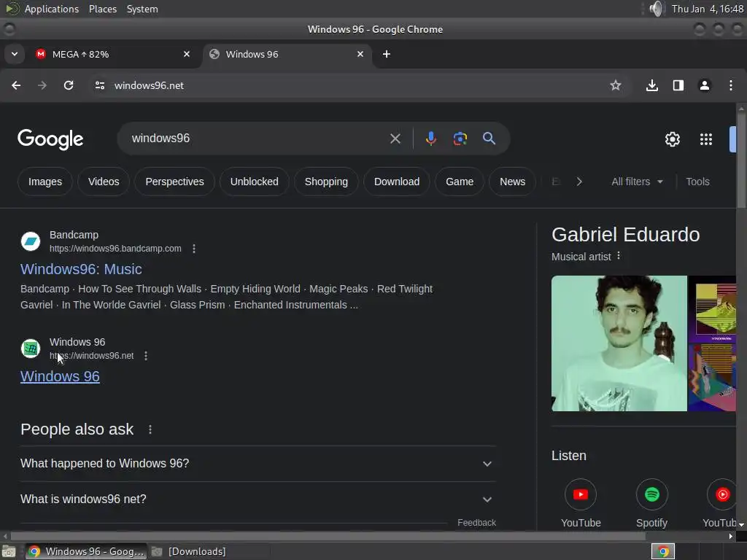747x560 pixels.
Task: Select the Game filter chip
Action: [x=460, y=182]
